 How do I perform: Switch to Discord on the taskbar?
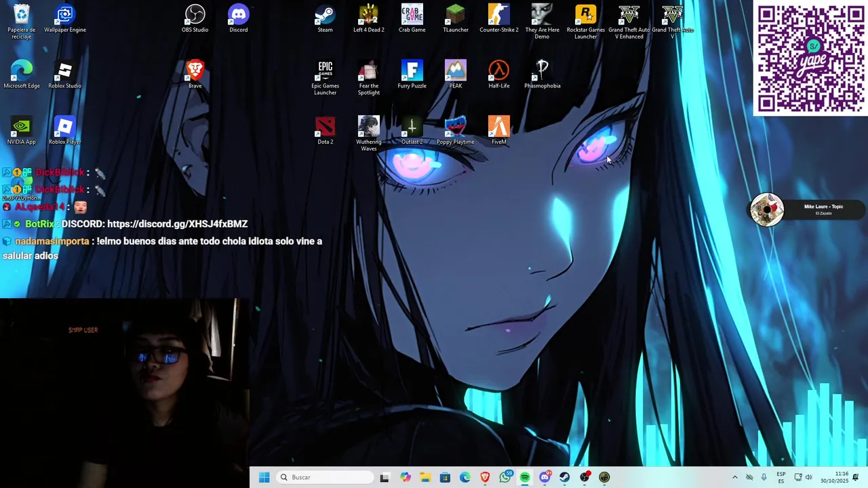(545, 477)
